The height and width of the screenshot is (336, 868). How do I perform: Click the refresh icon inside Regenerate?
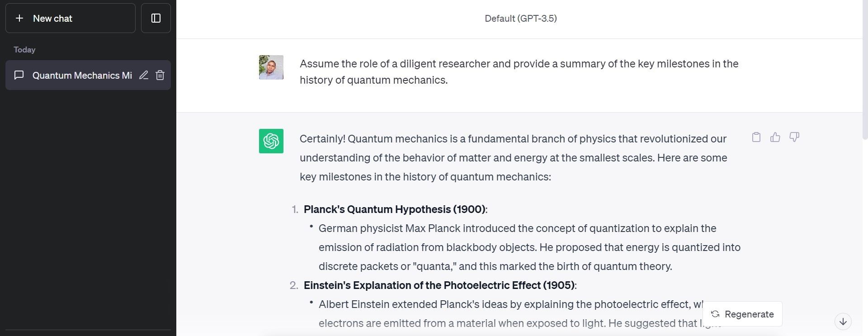(715, 314)
